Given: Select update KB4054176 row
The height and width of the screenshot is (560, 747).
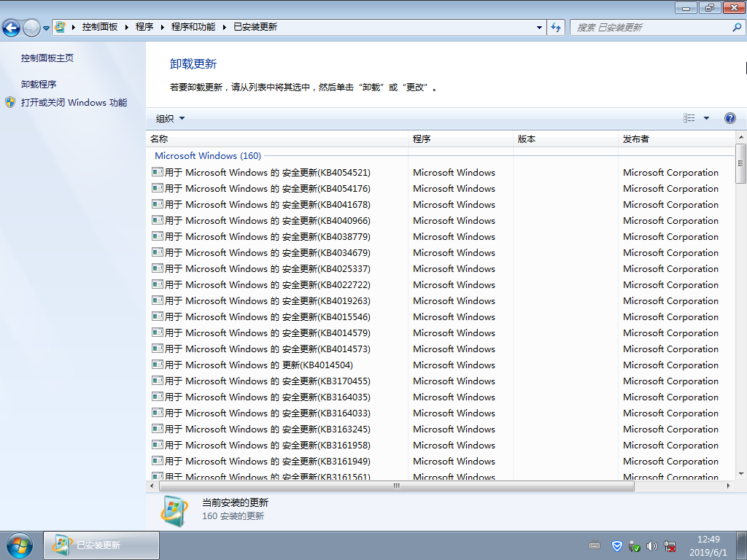Looking at the screenshot, I should click(x=440, y=189).
